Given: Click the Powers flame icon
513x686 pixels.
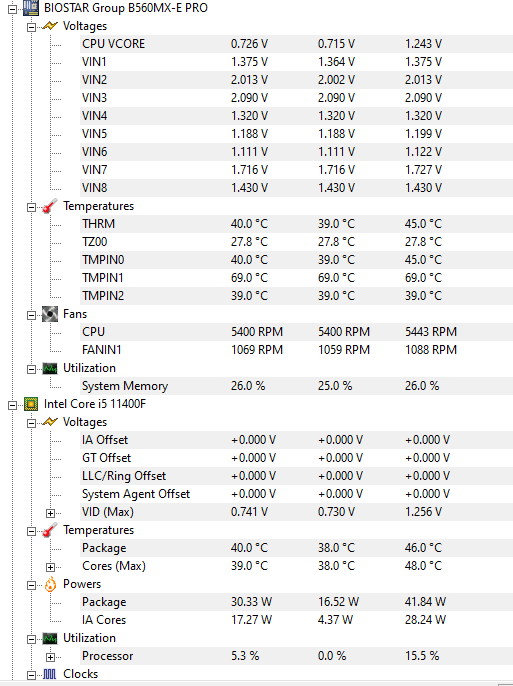Looking at the screenshot, I should pyautogui.click(x=50, y=584).
